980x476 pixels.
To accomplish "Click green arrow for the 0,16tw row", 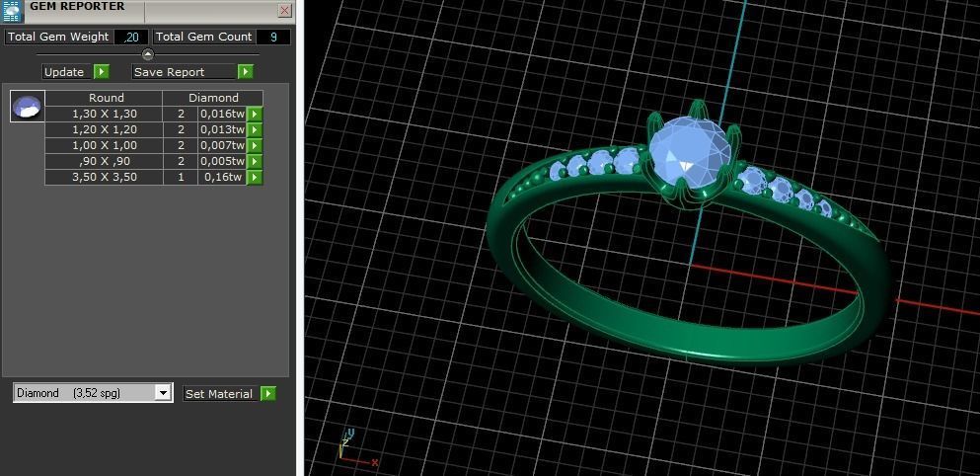I will tap(255, 177).
